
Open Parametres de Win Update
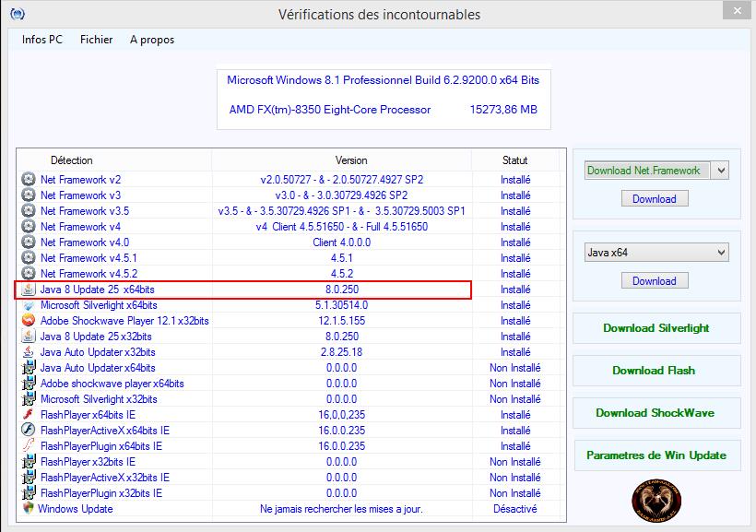656,455
